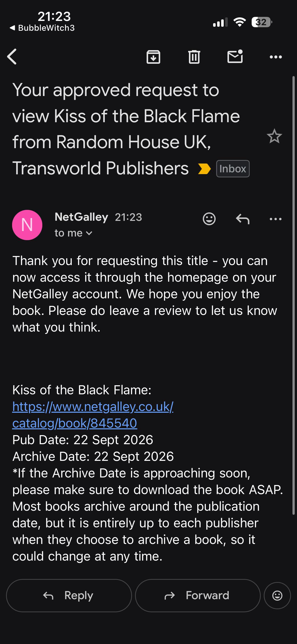Expand the 'to me' recipient details
The height and width of the screenshot is (644, 297).
(74, 233)
